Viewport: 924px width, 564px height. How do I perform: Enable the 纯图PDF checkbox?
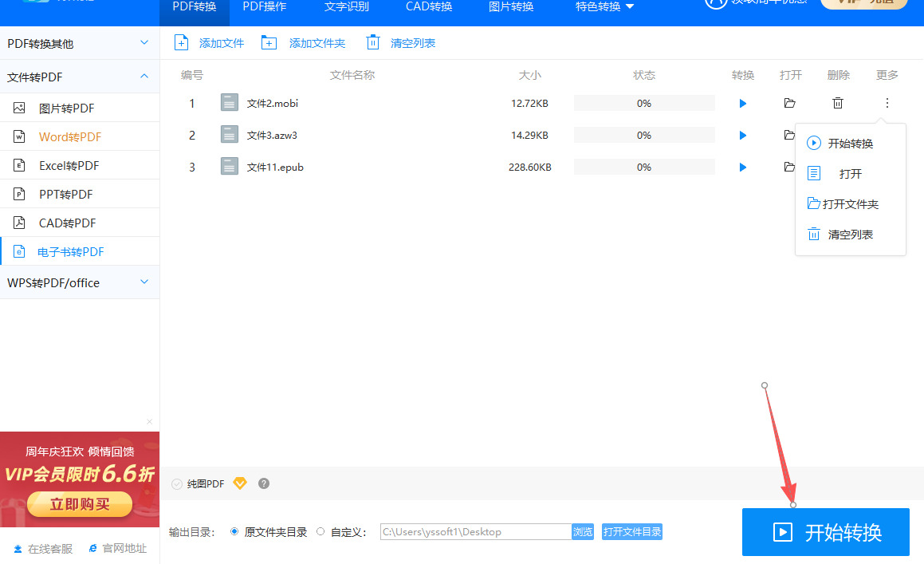coord(177,483)
